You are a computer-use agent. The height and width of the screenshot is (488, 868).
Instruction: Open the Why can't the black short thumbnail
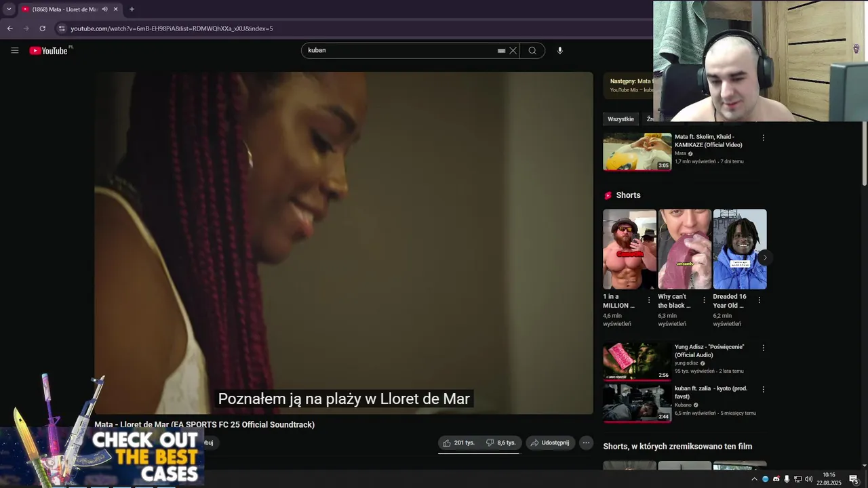(684, 249)
